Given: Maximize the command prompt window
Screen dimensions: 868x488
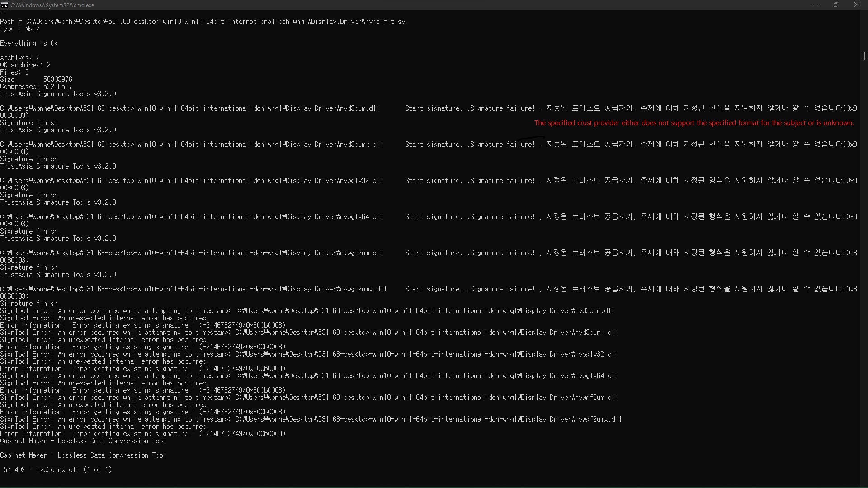Looking at the screenshot, I should click(836, 5).
